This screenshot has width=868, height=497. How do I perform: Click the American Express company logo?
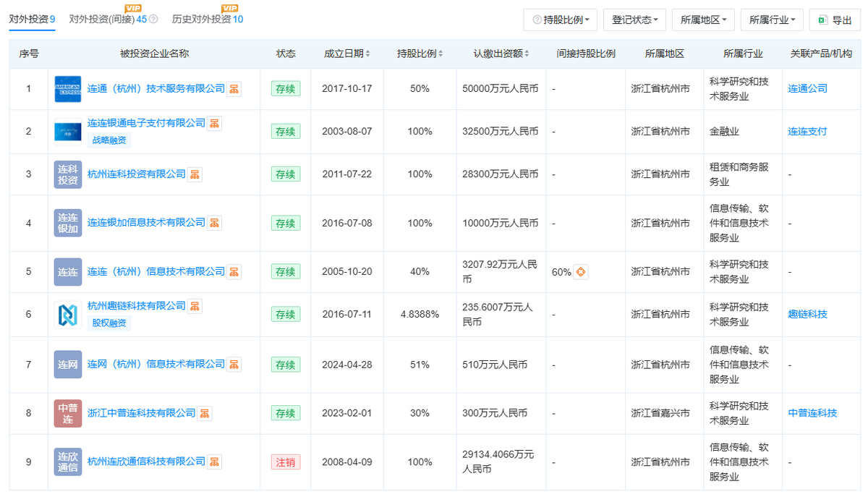68,89
